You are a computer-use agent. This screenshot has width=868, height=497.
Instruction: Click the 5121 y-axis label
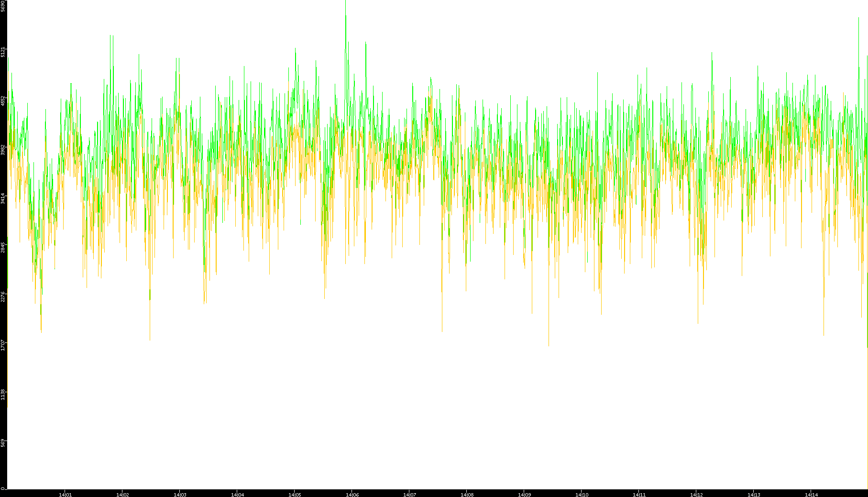tap(3, 52)
